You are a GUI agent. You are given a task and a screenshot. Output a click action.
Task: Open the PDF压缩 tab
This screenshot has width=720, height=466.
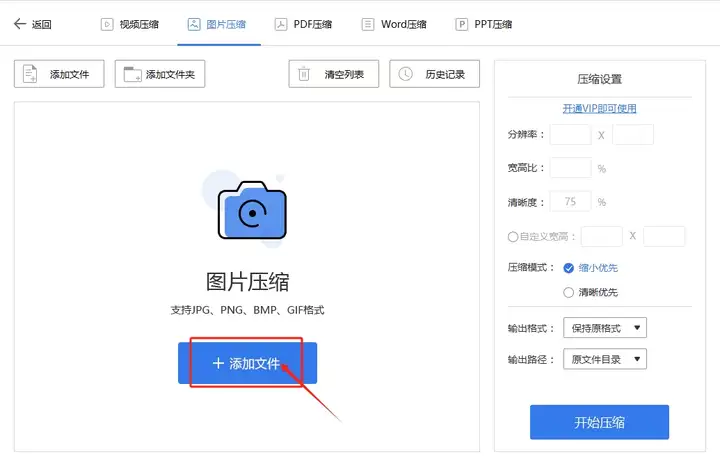click(x=304, y=24)
